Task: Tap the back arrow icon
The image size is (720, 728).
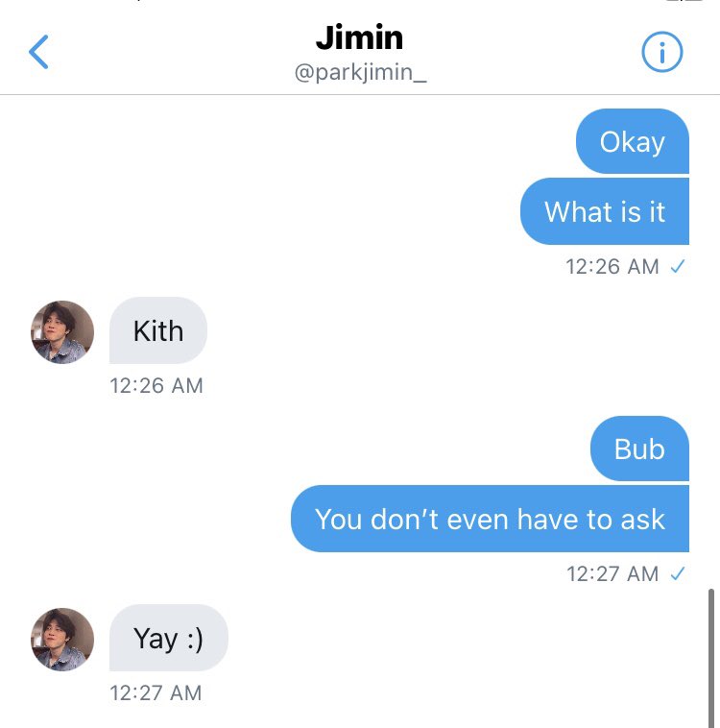Action: pos(38,52)
